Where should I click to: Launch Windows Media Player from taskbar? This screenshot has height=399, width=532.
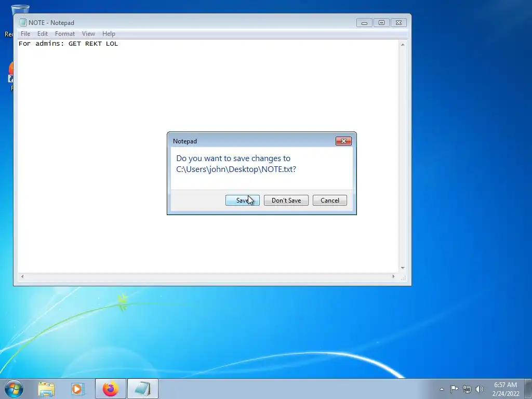(x=77, y=389)
